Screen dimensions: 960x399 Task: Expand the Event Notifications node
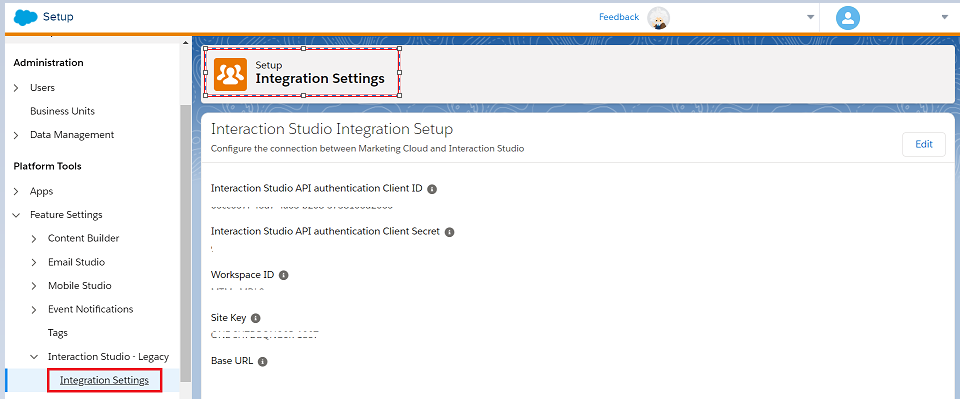pos(34,310)
